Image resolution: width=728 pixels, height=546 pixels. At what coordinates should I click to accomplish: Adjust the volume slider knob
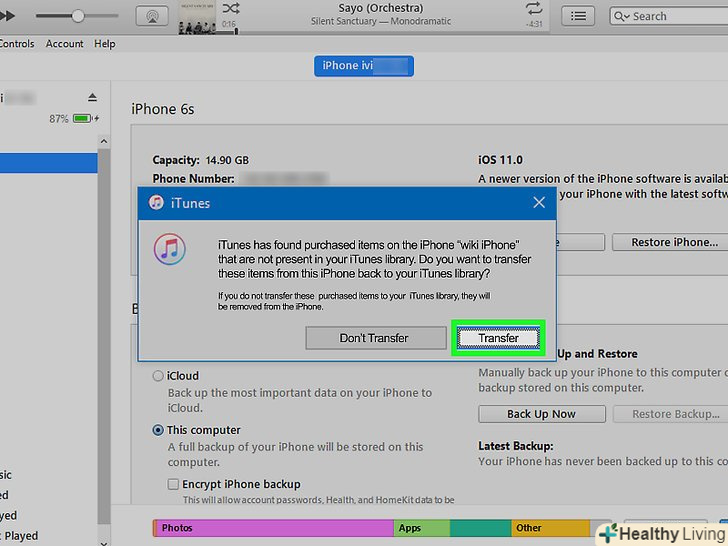pyautogui.click(x=78, y=16)
